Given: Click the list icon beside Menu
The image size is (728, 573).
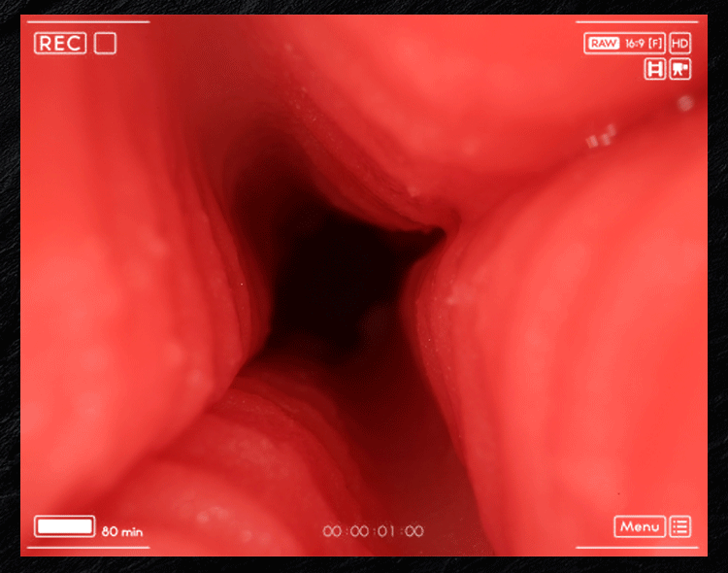Looking at the screenshot, I should (680, 526).
